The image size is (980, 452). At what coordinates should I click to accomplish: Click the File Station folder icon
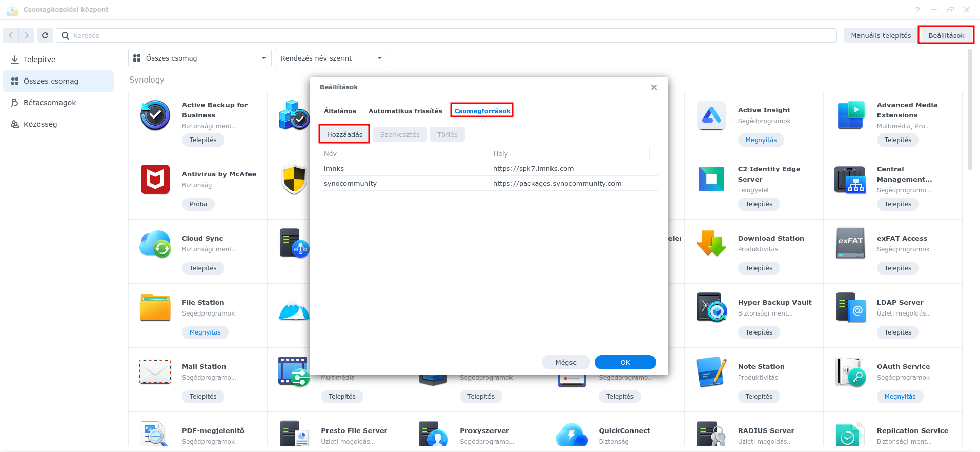pyautogui.click(x=155, y=308)
